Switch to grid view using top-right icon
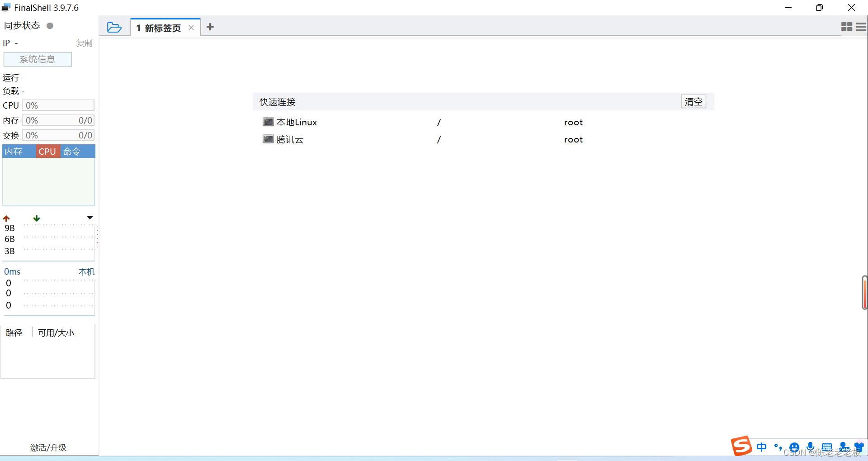868x461 pixels. click(846, 27)
